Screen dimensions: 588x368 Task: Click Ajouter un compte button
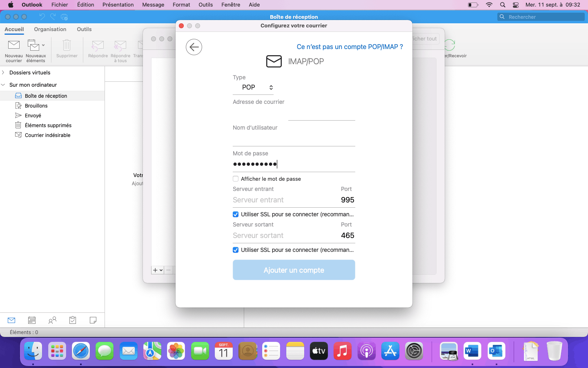click(294, 270)
